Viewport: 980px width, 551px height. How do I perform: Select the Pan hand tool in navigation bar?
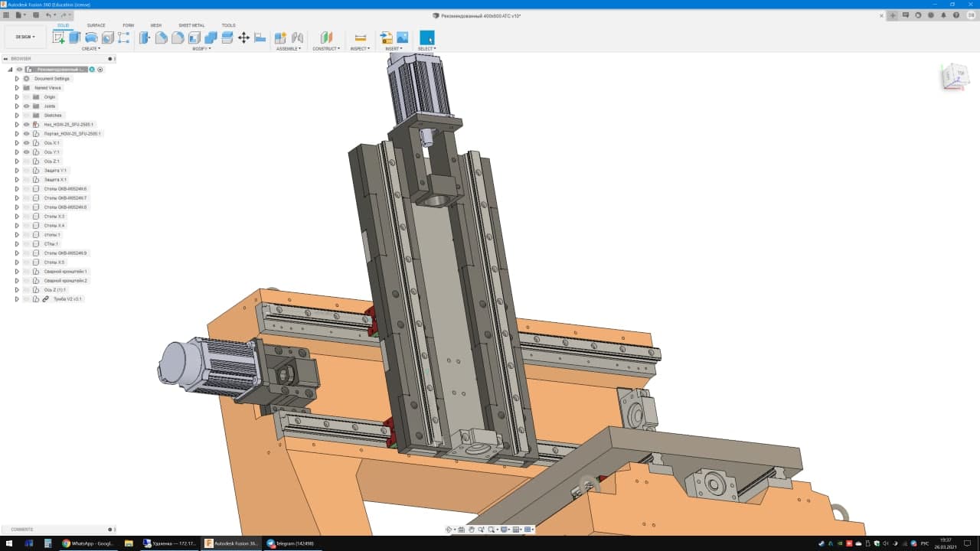[x=472, y=530]
